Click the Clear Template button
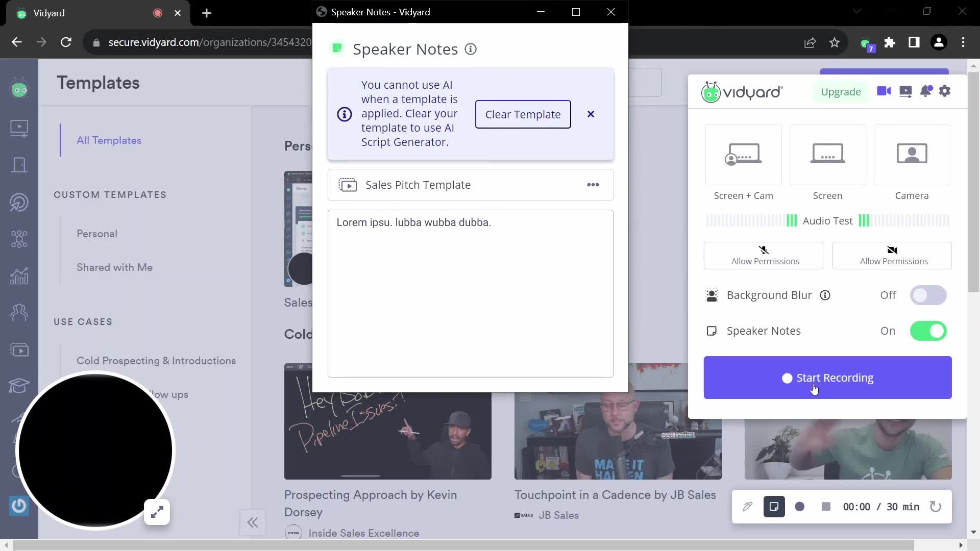 [523, 114]
